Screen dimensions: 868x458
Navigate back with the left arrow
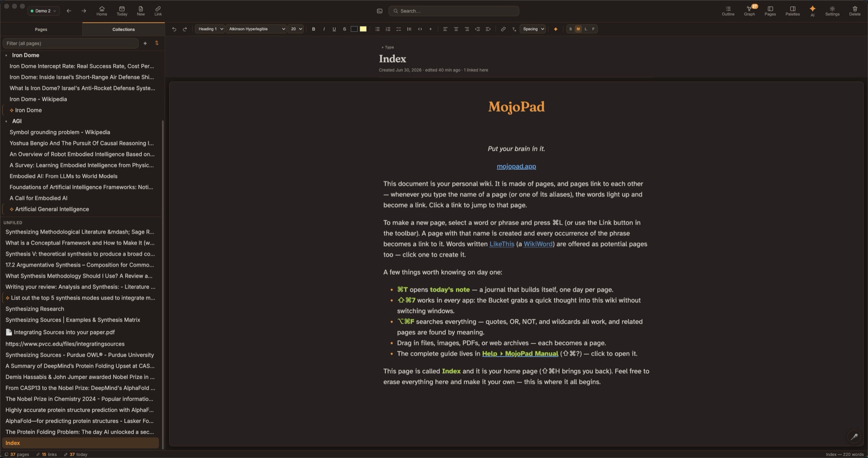(69, 11)
